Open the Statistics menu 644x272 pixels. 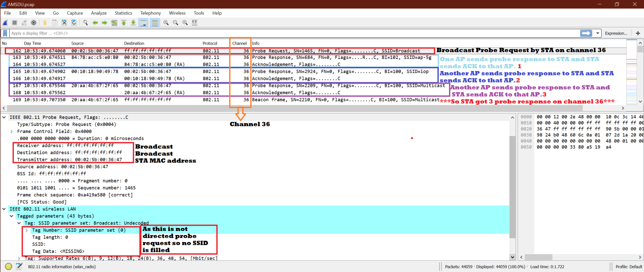tap(123, 13)
